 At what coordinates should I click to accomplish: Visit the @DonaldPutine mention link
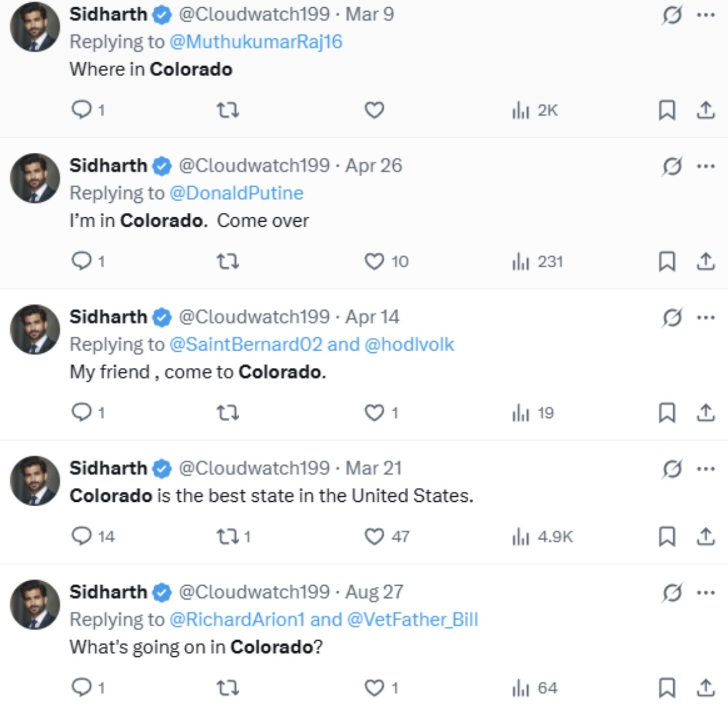[x=237, y=193]
